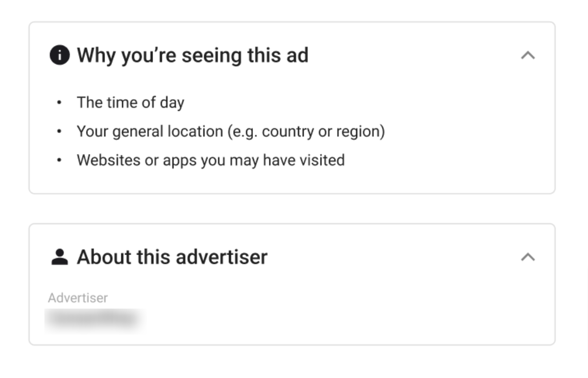Click the word "Websites" in the third reason
The image size is (588, 378).
click(109, 160)
